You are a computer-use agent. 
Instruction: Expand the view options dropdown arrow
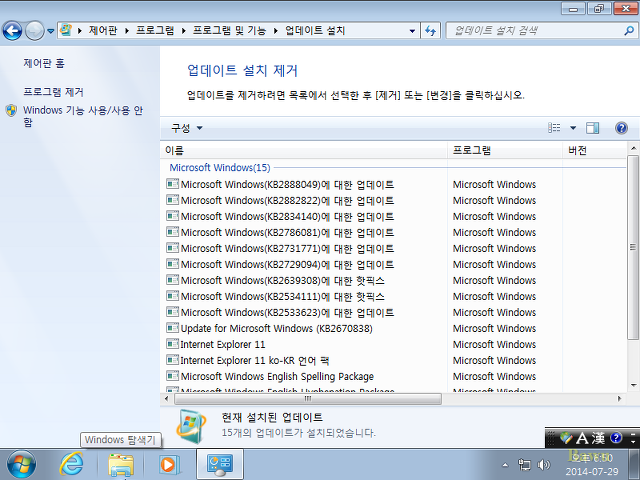573,128
